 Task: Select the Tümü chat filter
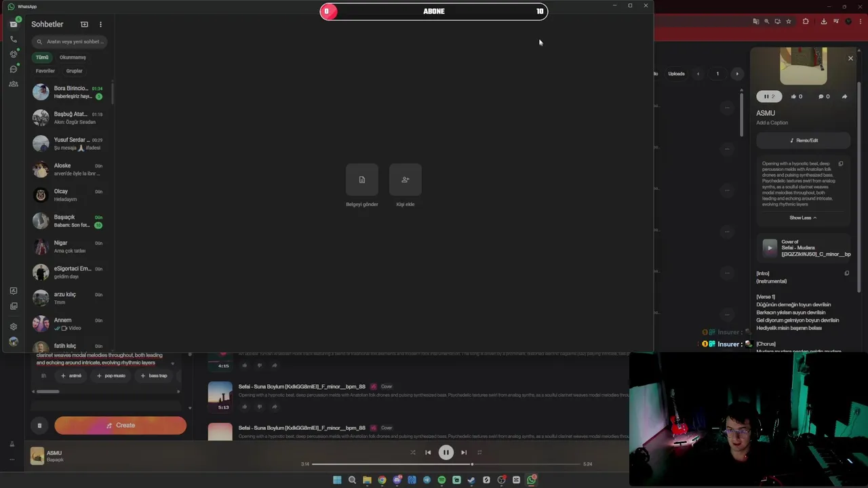pyautogui.click(x=42, y=57)
